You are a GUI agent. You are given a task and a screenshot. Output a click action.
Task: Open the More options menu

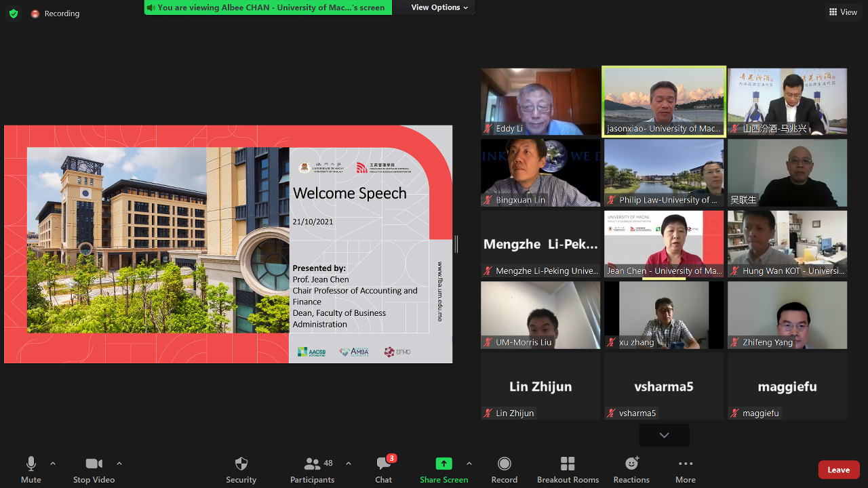pyautogui.click(x=685, y=470)
